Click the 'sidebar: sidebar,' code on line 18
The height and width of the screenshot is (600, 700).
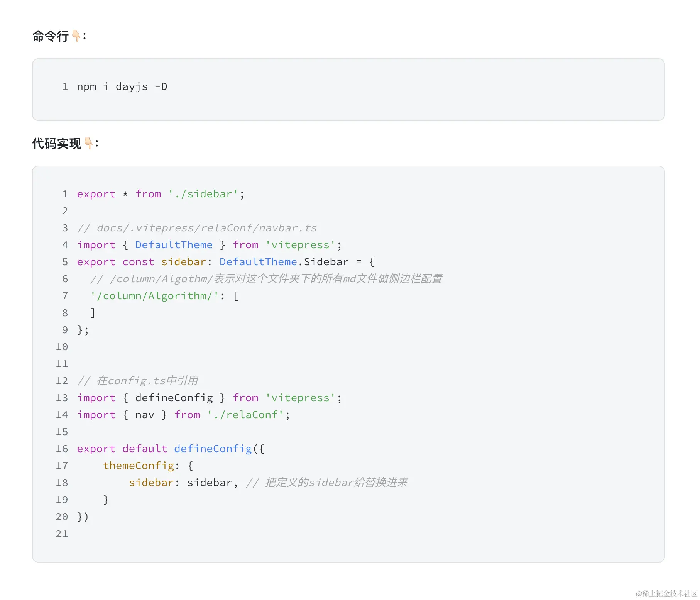[183, 483]
